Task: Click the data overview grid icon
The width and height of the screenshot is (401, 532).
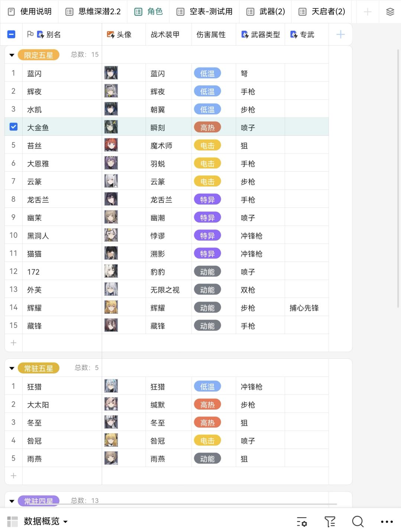Action: point(12,521)
